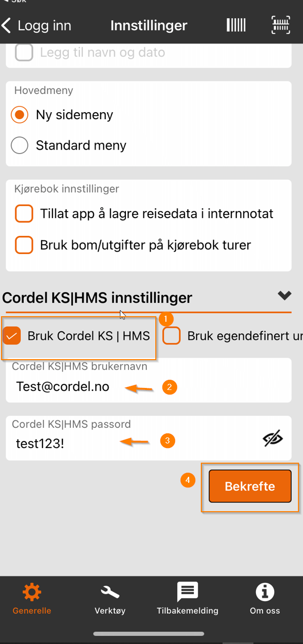Tap the Logg inn back label

tap(45, 25)
